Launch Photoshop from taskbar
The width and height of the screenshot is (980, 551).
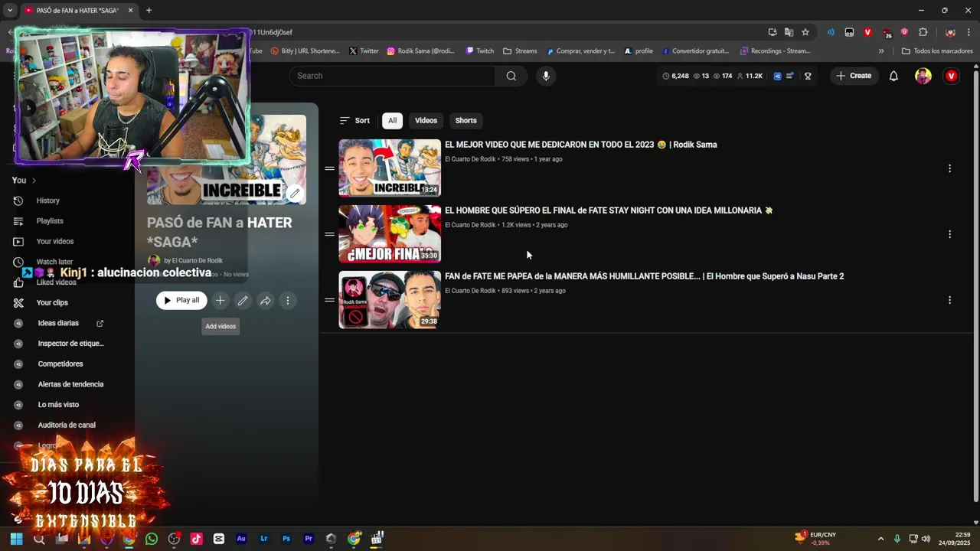286,539
